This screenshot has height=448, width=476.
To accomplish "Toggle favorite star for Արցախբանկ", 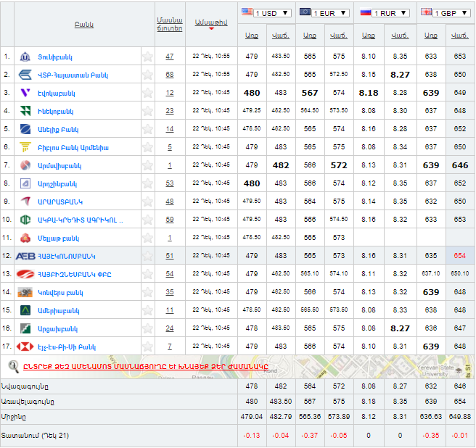I will click(x=147, y=328).
